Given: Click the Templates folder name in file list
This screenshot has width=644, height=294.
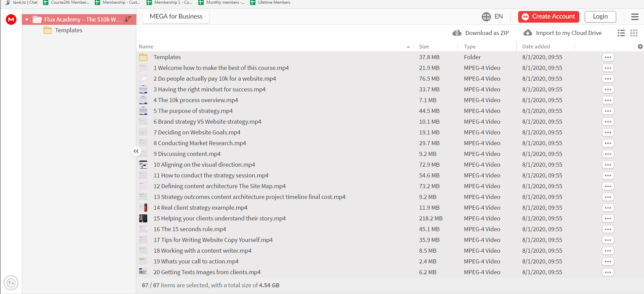Looking at the screenshot, I should click(x=167, y=57).
